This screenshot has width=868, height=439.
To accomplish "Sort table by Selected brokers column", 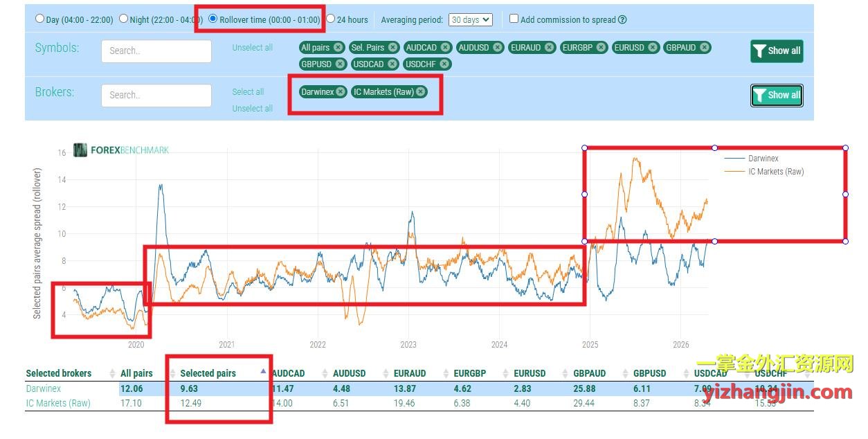I will pyautogui.click(x=59, y=373).
